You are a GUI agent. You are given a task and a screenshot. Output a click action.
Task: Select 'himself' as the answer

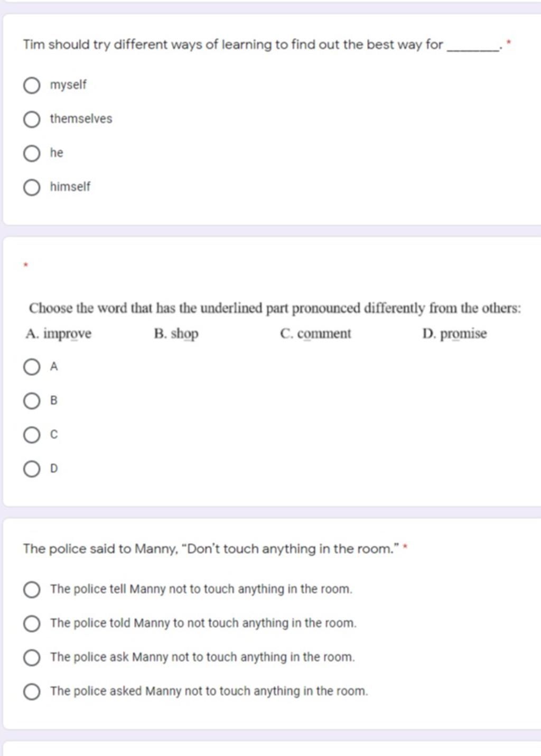click(32, 188)
